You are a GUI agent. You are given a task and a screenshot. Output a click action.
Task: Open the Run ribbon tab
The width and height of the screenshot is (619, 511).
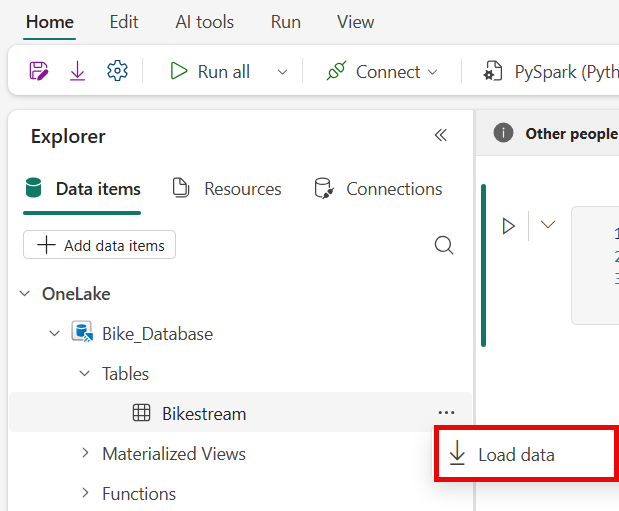[286, 22]
